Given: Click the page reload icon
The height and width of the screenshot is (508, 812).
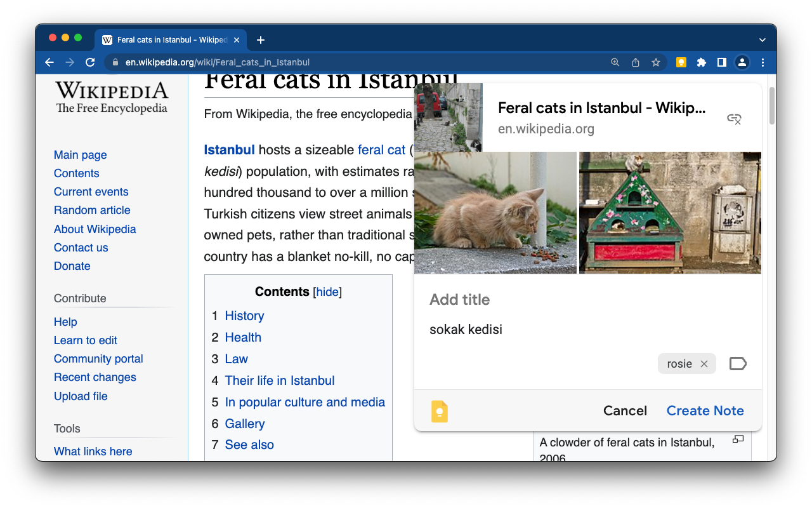Looking at the screenshot, I should [x=89, y=62].
